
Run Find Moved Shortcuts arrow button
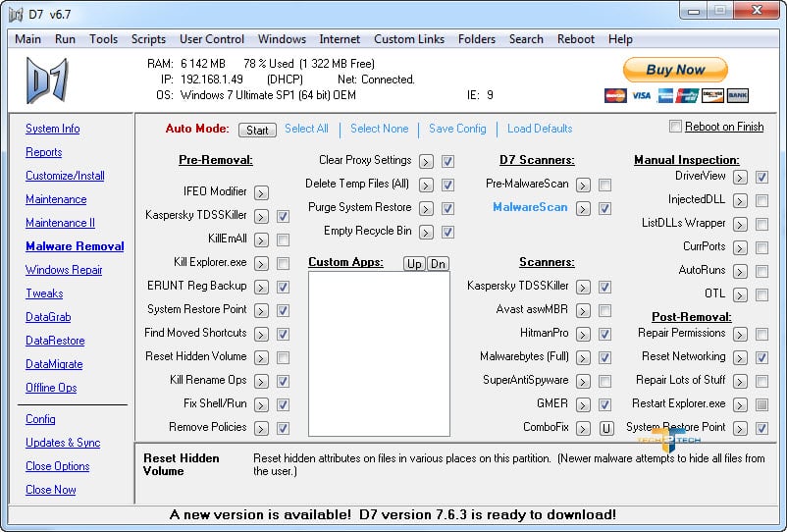(261, 335)
